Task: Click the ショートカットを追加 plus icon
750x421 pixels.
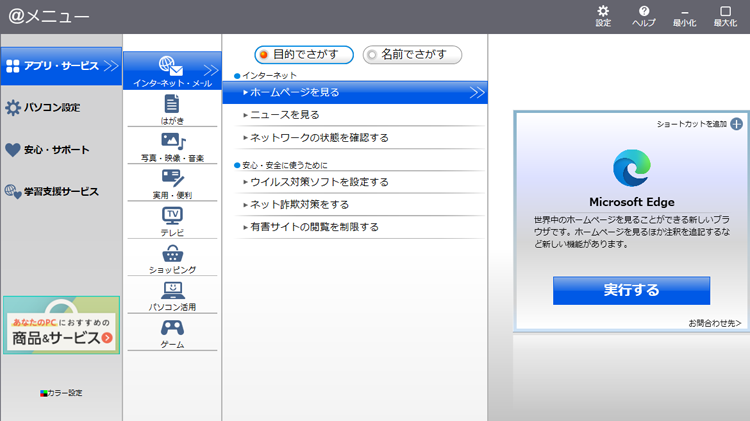Action: 737,124
